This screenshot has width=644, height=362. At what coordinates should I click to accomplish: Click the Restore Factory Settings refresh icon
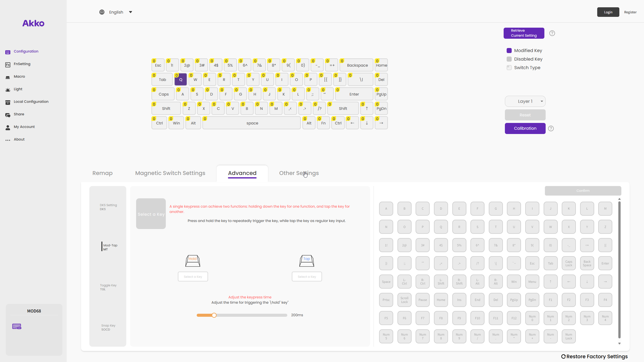point(563,356)
